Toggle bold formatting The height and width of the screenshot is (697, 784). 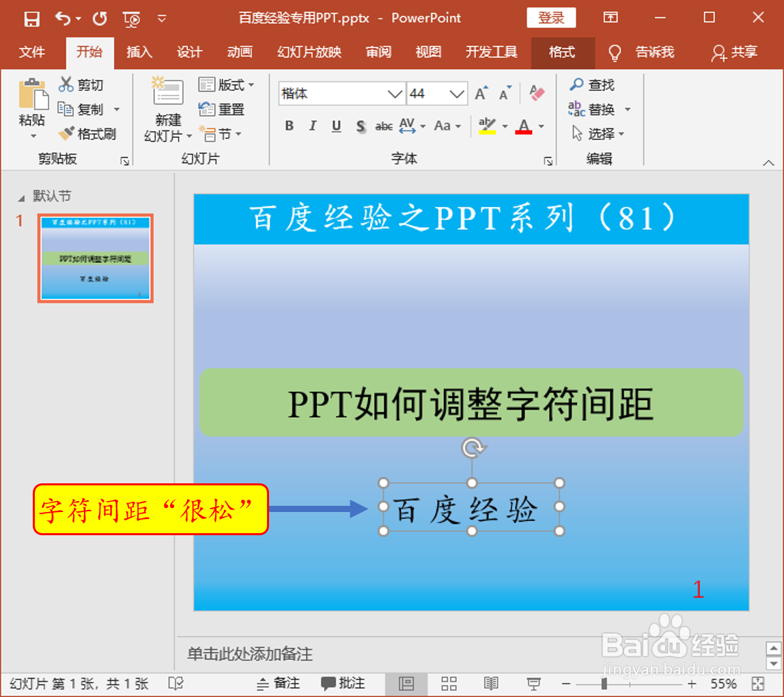[x=289, y=126]
